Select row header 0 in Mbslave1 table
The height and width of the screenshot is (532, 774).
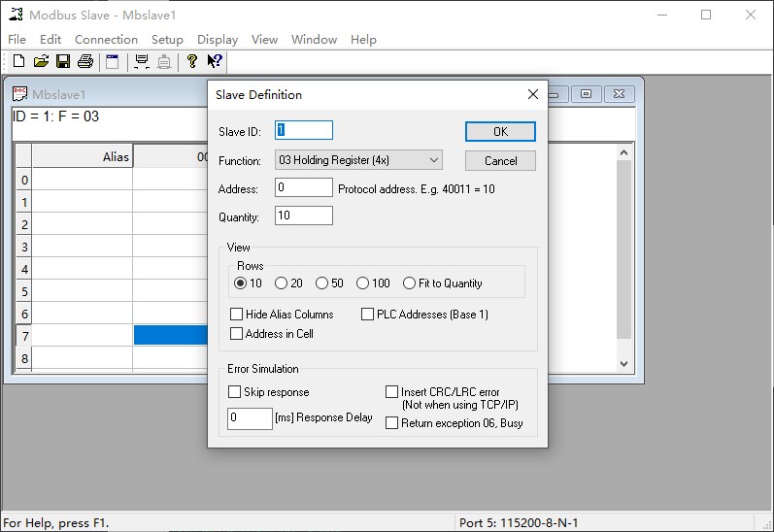[x=24, y=181]
